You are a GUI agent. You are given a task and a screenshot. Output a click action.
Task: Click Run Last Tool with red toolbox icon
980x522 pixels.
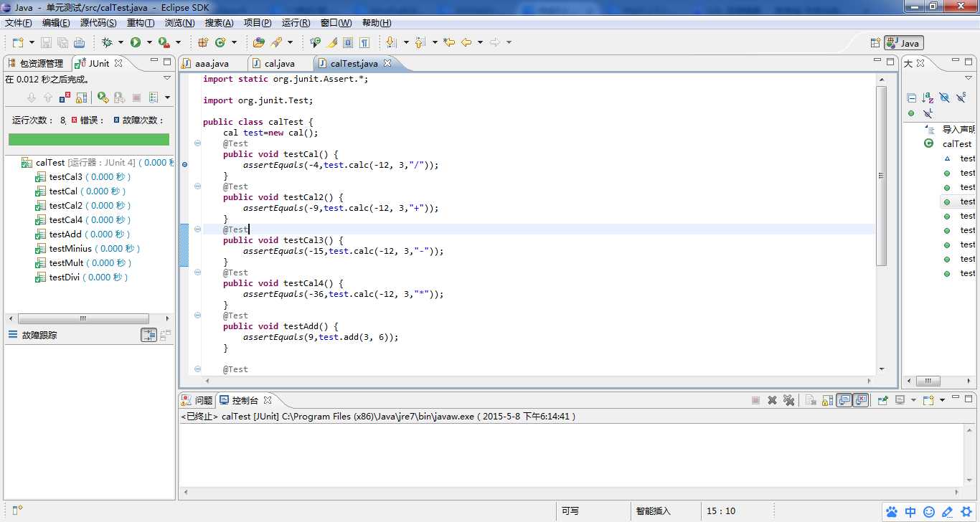pyautogui.click(x=164, y=42)
